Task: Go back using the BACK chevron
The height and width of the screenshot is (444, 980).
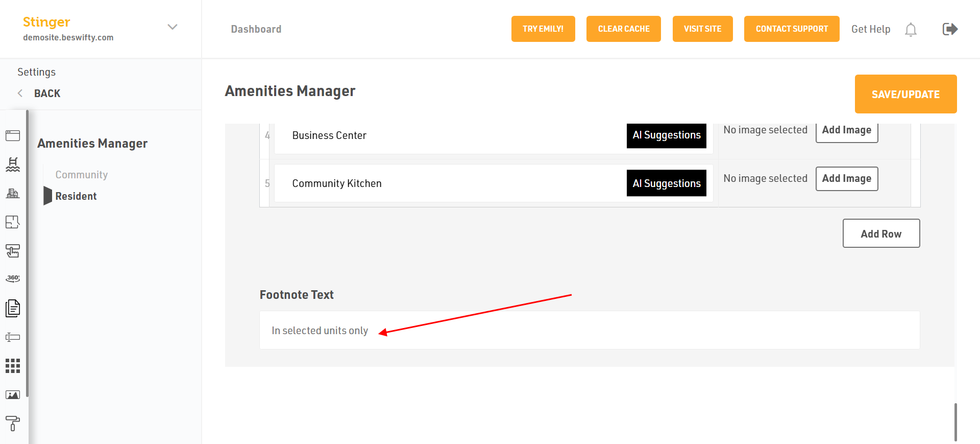Action: [x=20, y=93]
